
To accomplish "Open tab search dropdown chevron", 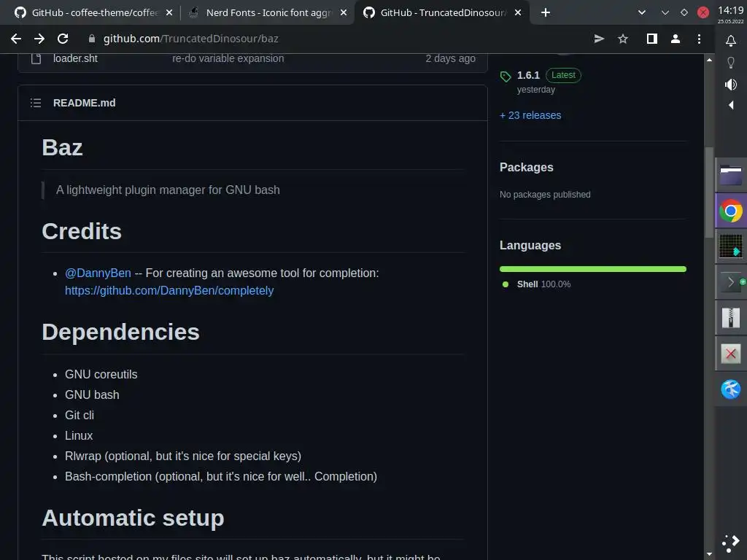I will (642, 12).
